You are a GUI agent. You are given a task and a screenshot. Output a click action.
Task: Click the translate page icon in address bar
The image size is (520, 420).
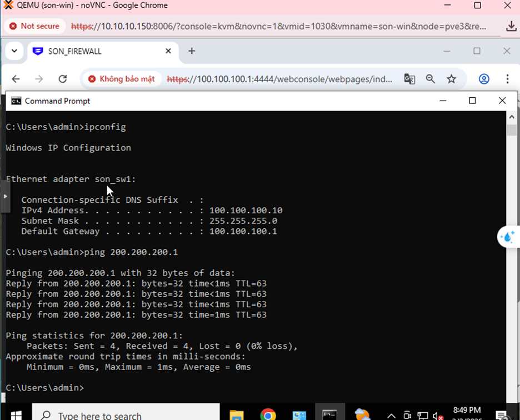pyautogui.click(x=409, y=79)
